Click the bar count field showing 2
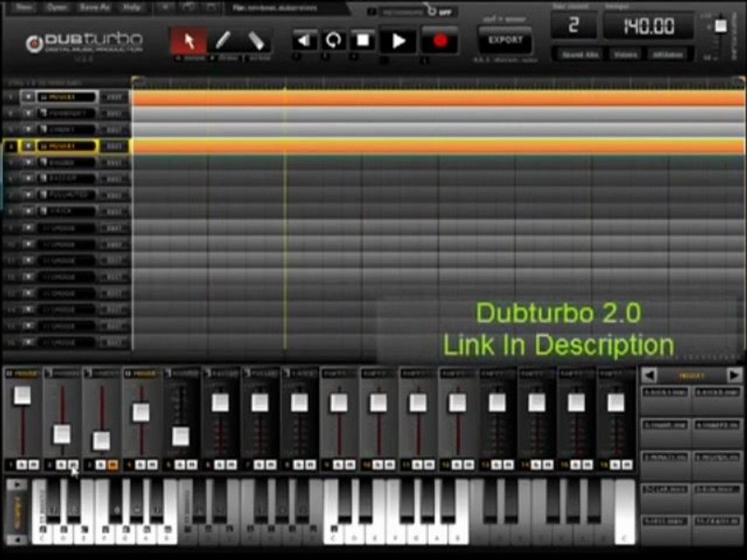 coord(573,25)
